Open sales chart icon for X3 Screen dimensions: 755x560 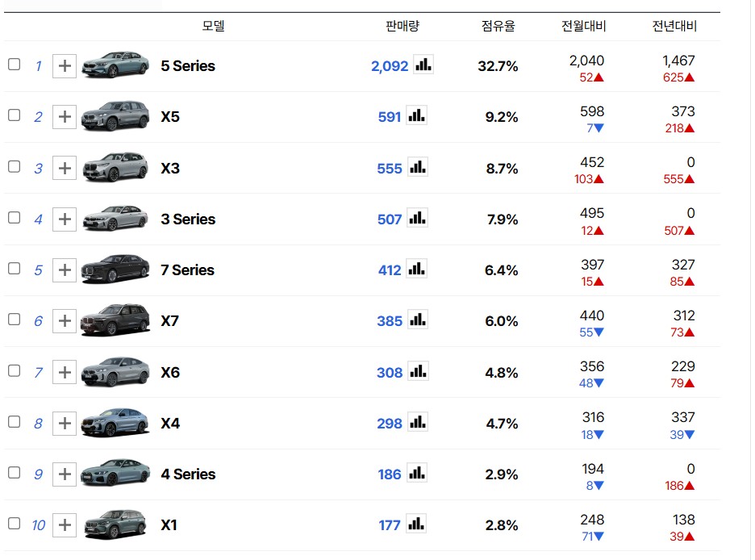(x=418, y=167)
